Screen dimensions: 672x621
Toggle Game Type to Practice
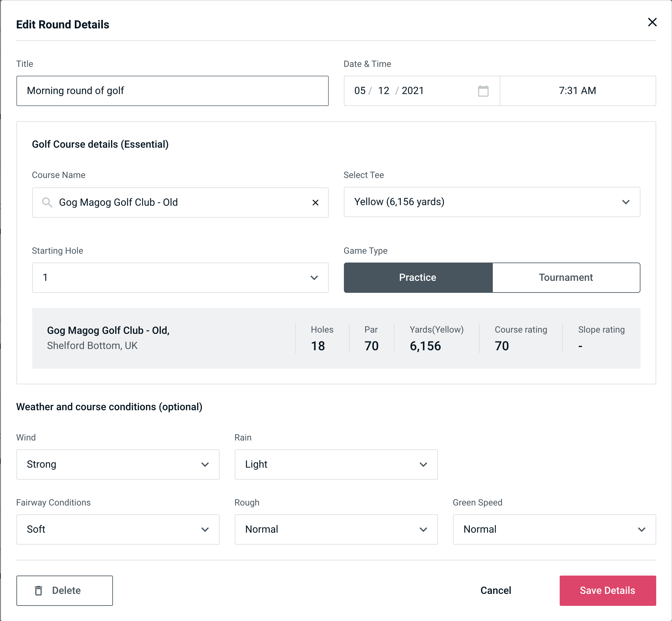(418, 278)
